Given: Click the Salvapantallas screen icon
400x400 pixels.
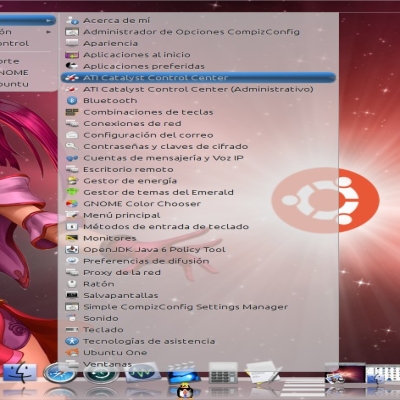Looking at the screenshot, I should pyautogui.click(x=72, y=295).
